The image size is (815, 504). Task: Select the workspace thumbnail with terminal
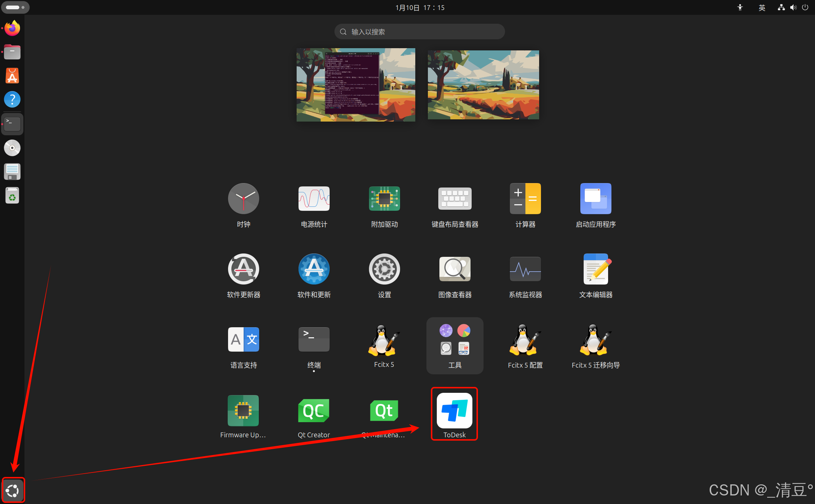[x=356, y=84]
